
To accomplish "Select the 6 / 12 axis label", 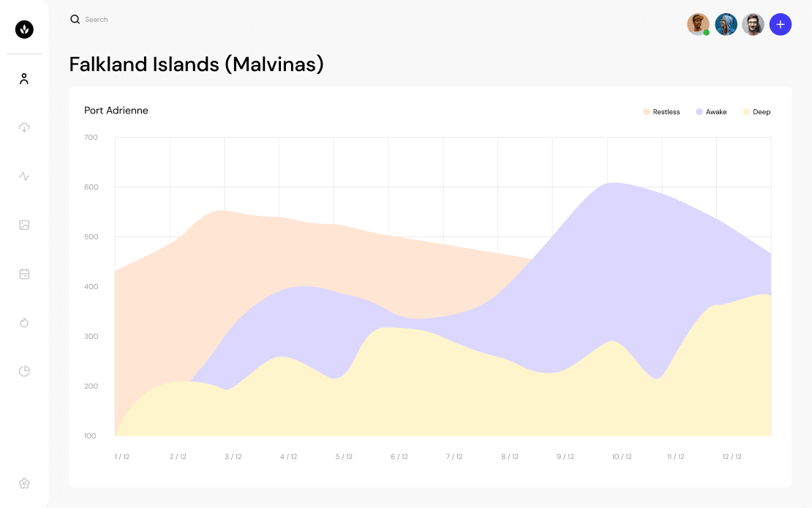I will coord(399,457).
